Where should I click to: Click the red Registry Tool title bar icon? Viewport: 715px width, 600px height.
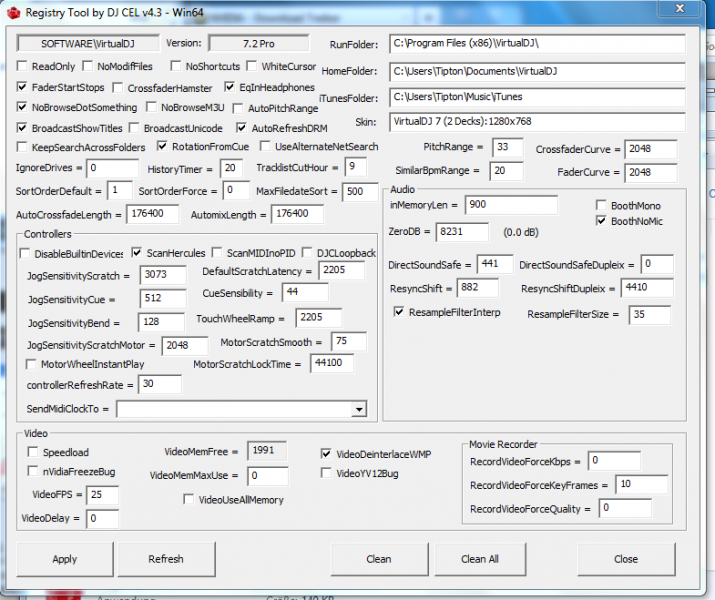pyautogui.click(x=14, y=13)
